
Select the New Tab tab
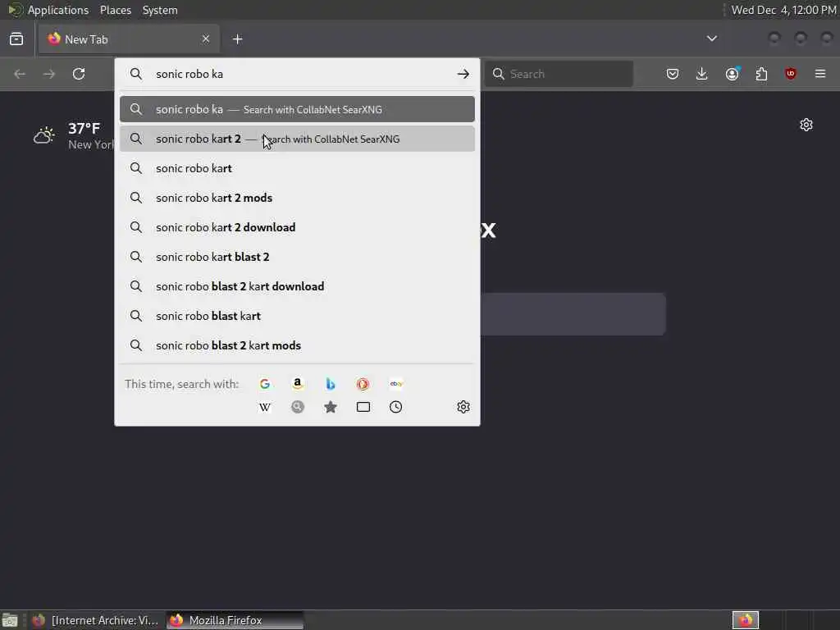click(129, 39)
